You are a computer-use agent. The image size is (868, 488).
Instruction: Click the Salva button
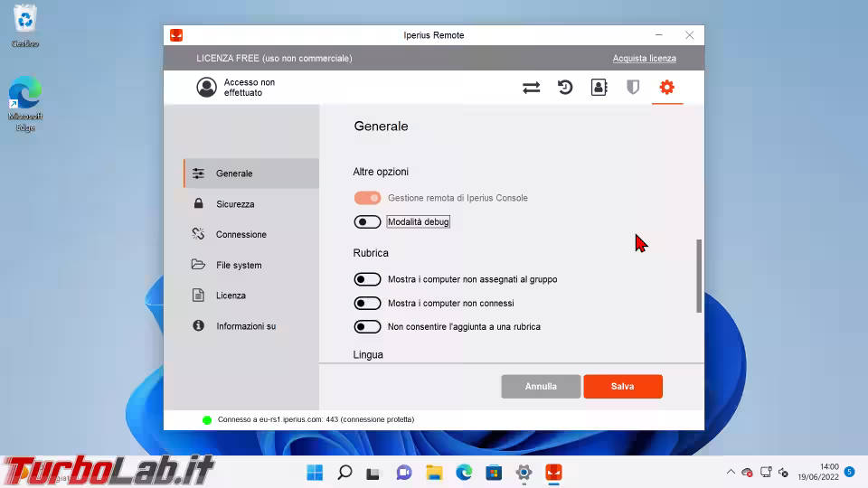click(623, 387)
